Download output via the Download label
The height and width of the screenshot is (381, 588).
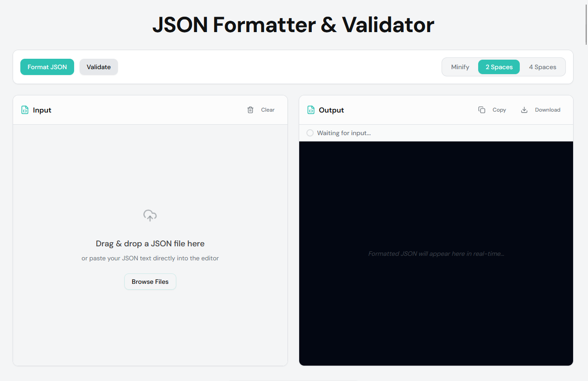click(547, 110)
